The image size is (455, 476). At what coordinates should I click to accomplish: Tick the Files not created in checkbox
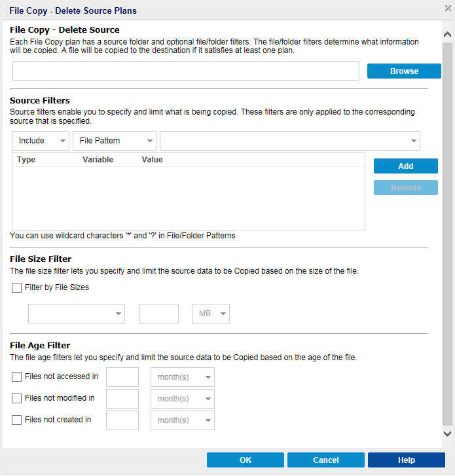tap(16, 420)
